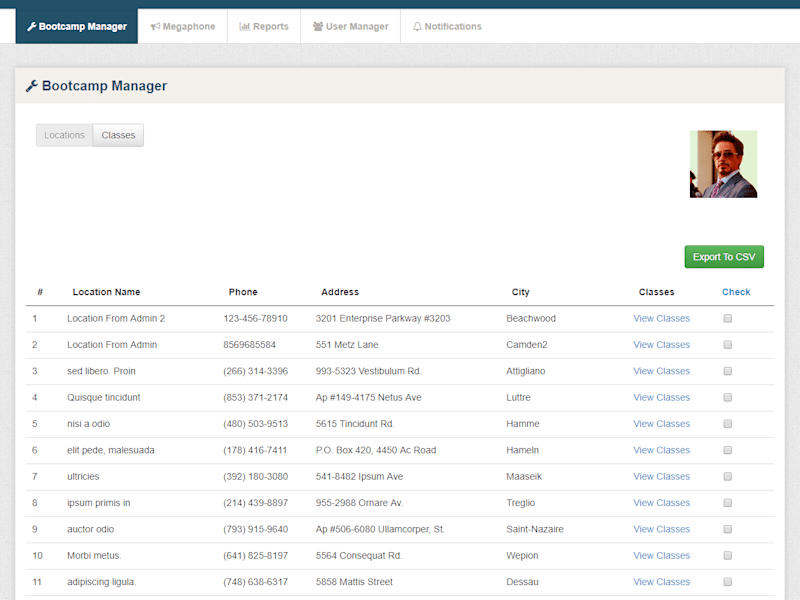Click the Phone column header
The image size is (800, 600).
[243, 292]
